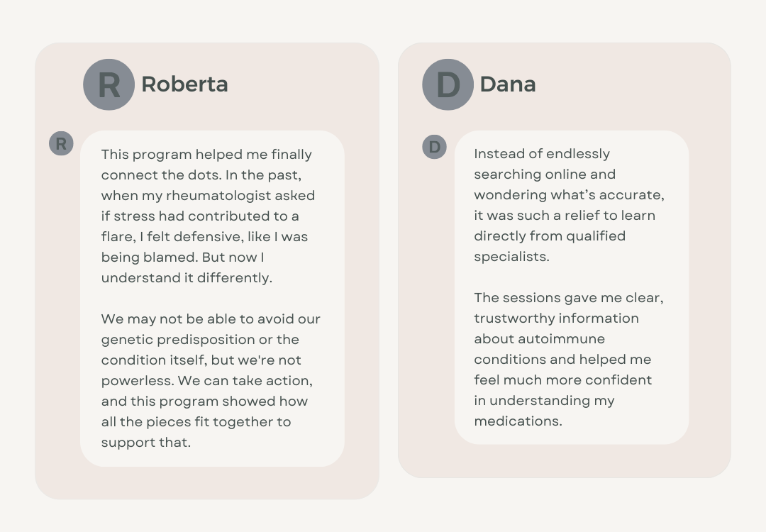This screenshot has width=766, height=532.
Task: Click the paragraph starting 'We may not be able'
Action: (x=211, y=381)
